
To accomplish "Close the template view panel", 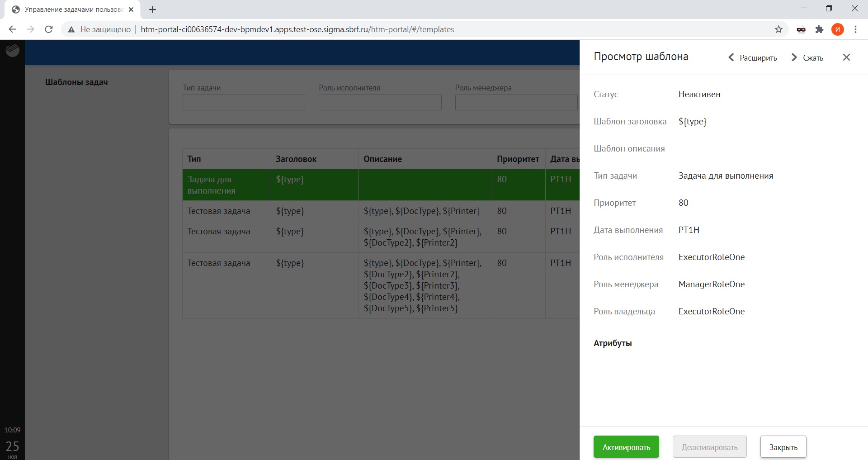I will coord(846,57).
